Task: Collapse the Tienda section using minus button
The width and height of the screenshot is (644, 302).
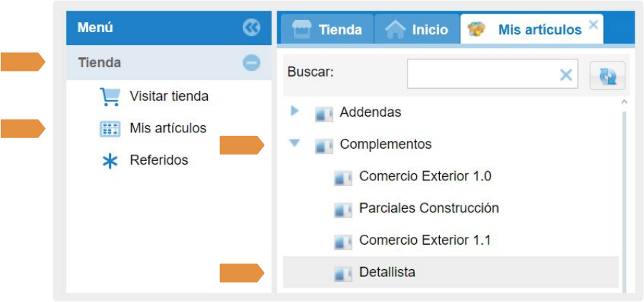Action: click(x=251, y=63)
